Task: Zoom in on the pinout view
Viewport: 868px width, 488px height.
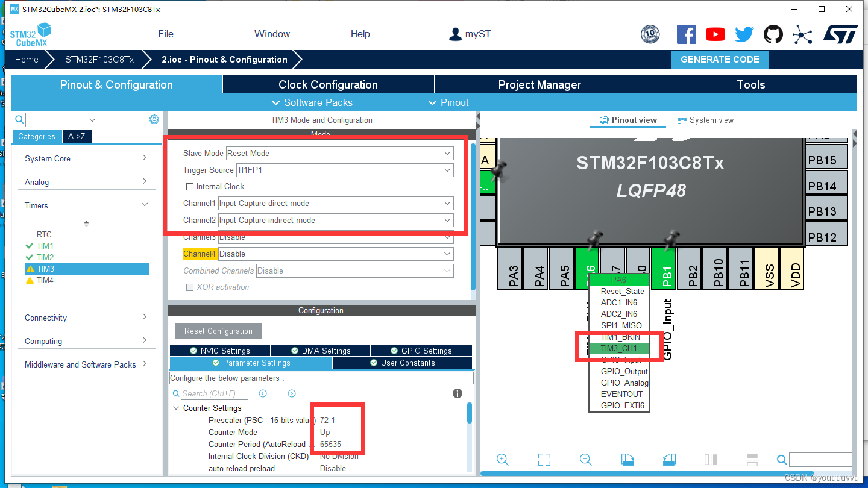Action: [x=503, y=459]
